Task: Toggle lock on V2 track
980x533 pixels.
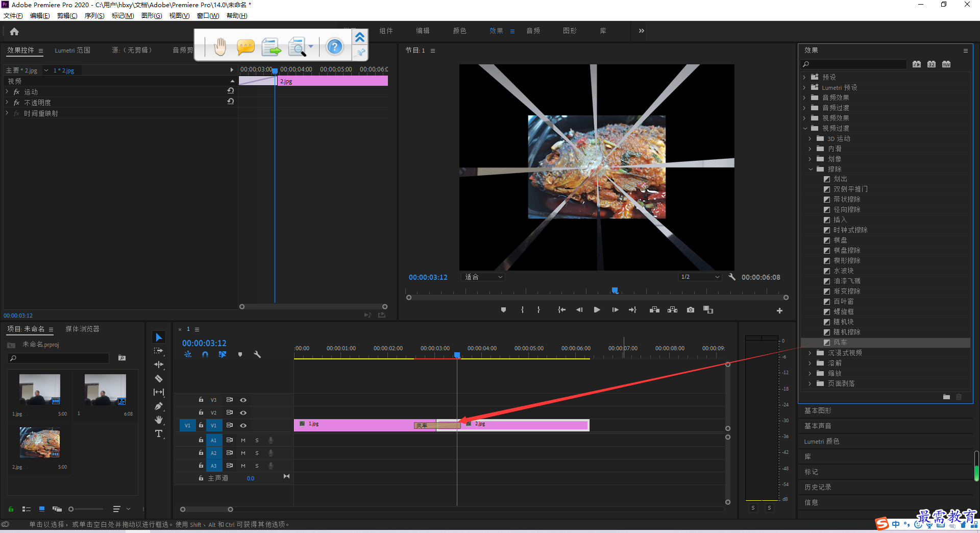Action: (x=201, y=413)
